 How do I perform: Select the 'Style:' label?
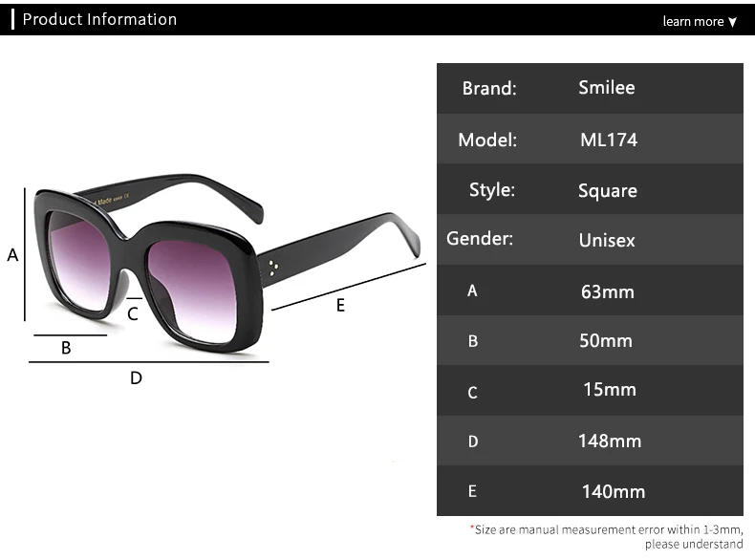(x=492, y=190)
